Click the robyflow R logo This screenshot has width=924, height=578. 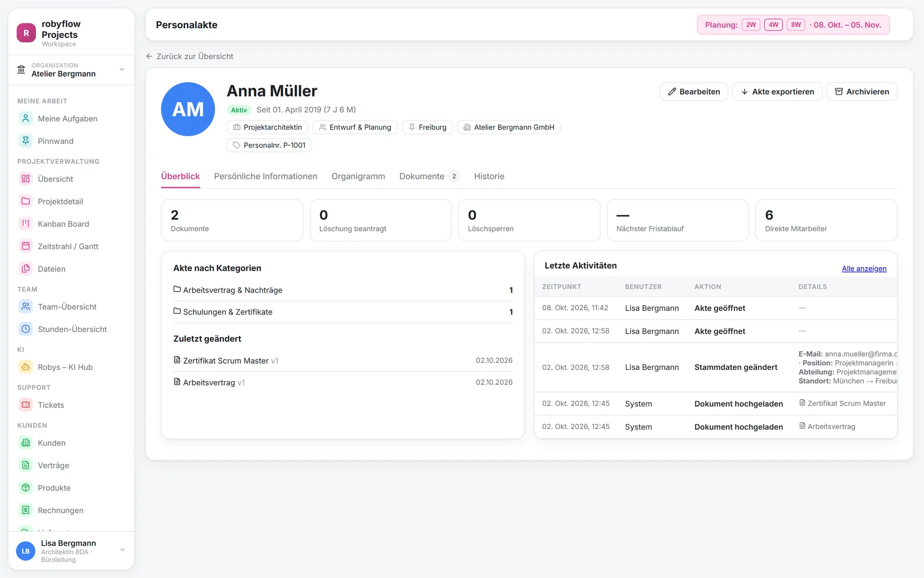26,33
